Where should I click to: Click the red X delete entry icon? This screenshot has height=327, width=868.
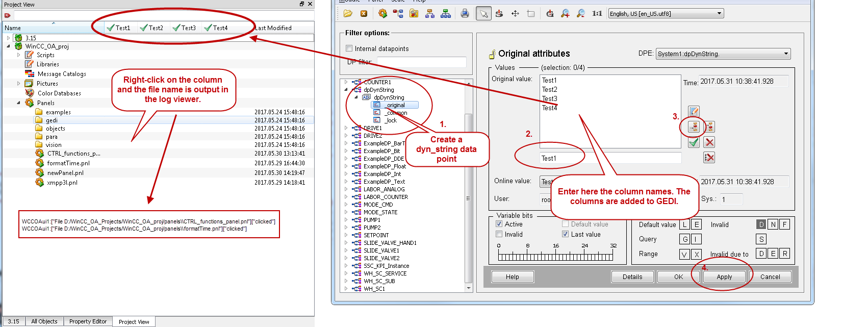709,142
